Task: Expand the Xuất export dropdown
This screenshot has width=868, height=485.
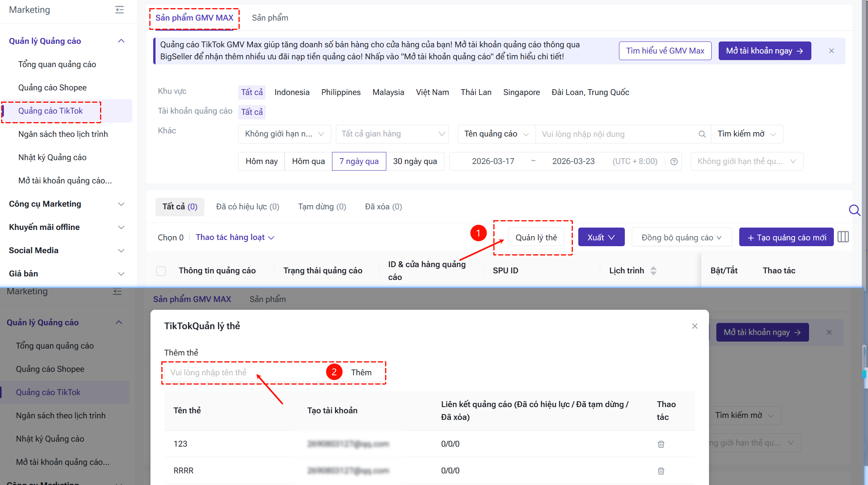Action: pos(601,237)
